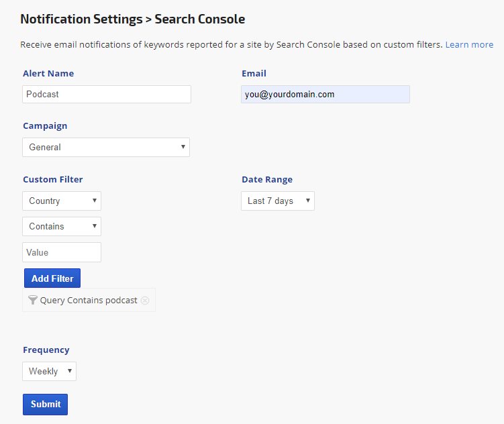Click the Email field label
This screenshot has height=424, width=504.
[x=254, y=73]
